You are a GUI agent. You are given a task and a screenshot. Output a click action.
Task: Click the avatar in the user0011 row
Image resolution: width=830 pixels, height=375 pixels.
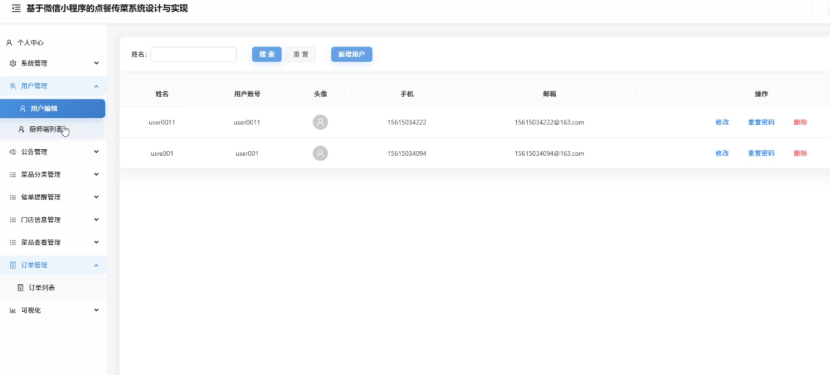[x=320, y=122]
